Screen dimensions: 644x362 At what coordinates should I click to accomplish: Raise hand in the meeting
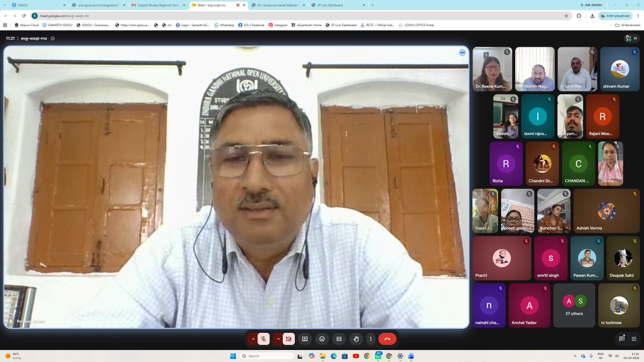(x=356, y=339)
